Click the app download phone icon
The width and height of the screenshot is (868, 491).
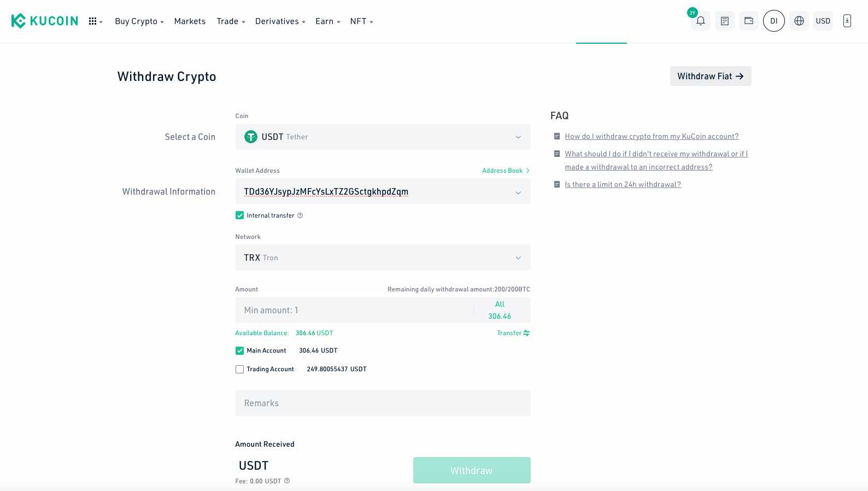point(847,21)
